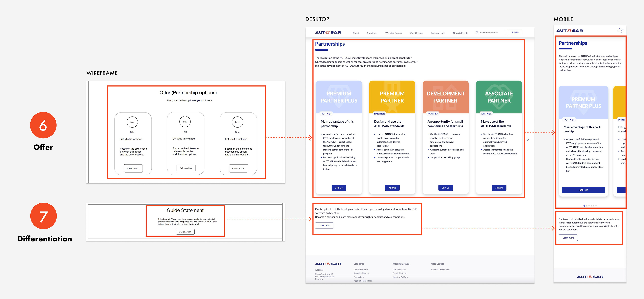
Task: Click PARTNER badge on Development Partner card
Action: [x=433, y=114]
